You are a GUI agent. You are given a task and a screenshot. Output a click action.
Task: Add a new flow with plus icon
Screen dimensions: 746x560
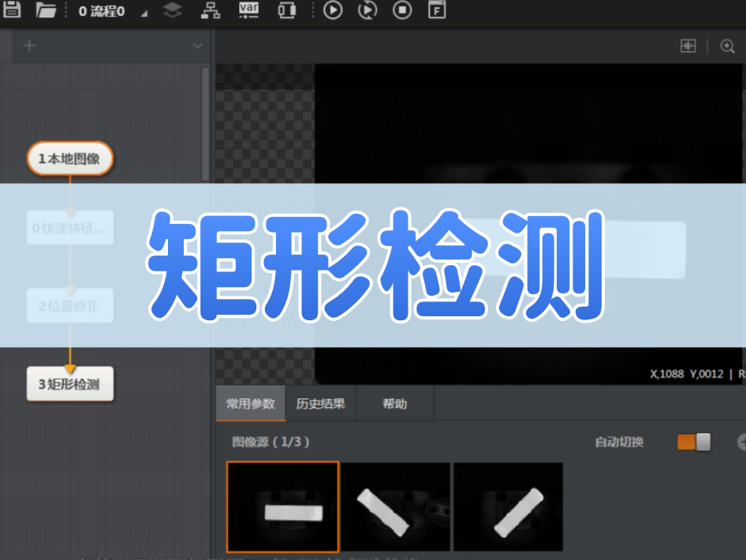29,46
